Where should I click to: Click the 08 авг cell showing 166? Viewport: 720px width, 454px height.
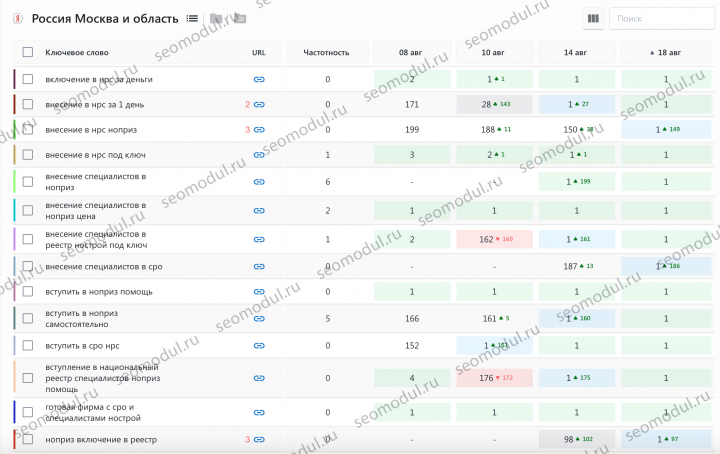[412, 318]
